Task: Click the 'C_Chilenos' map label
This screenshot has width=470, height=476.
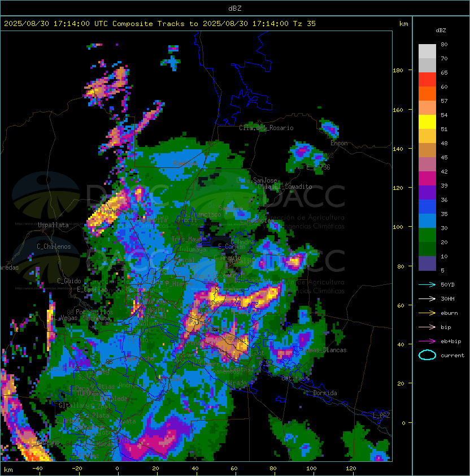Action: (x=54, y=246)
